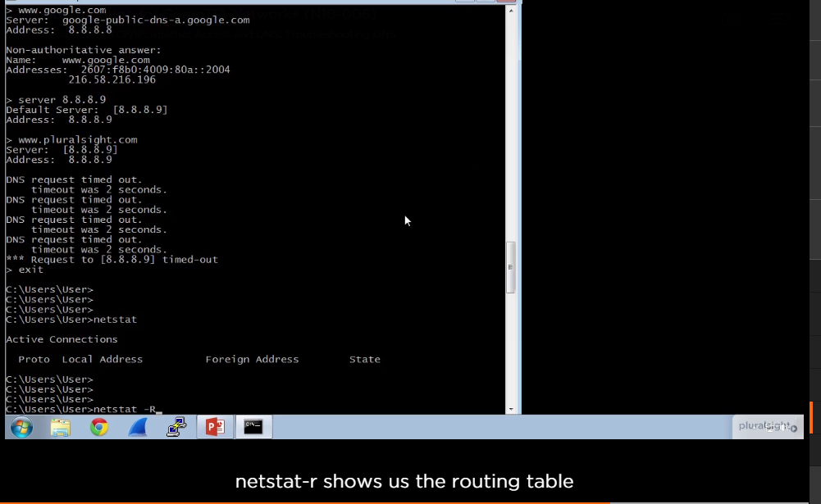The height and width of the screenshot is (504, 821).
Task: Click the IP address 216.58.216.196
Action: tap(112, 79)
